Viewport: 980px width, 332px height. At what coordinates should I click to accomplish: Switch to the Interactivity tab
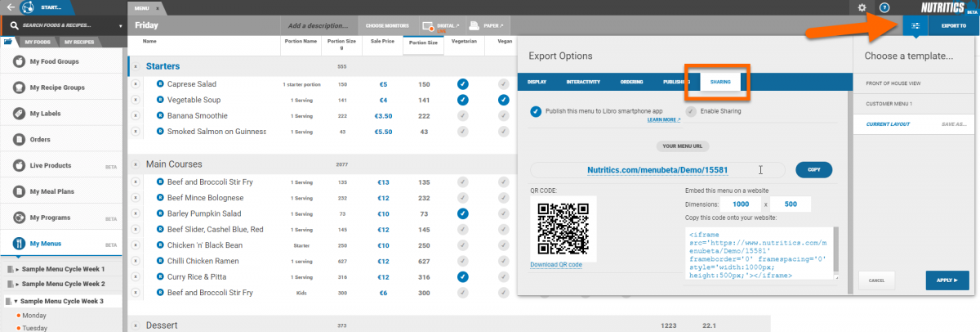pyautogui.click(x=584, y=82)
